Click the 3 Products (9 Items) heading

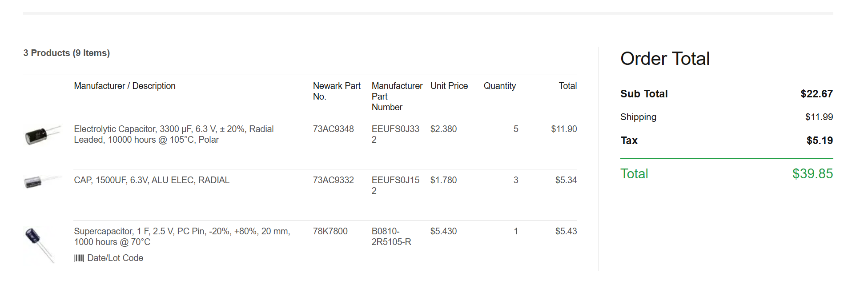(67, 53)
